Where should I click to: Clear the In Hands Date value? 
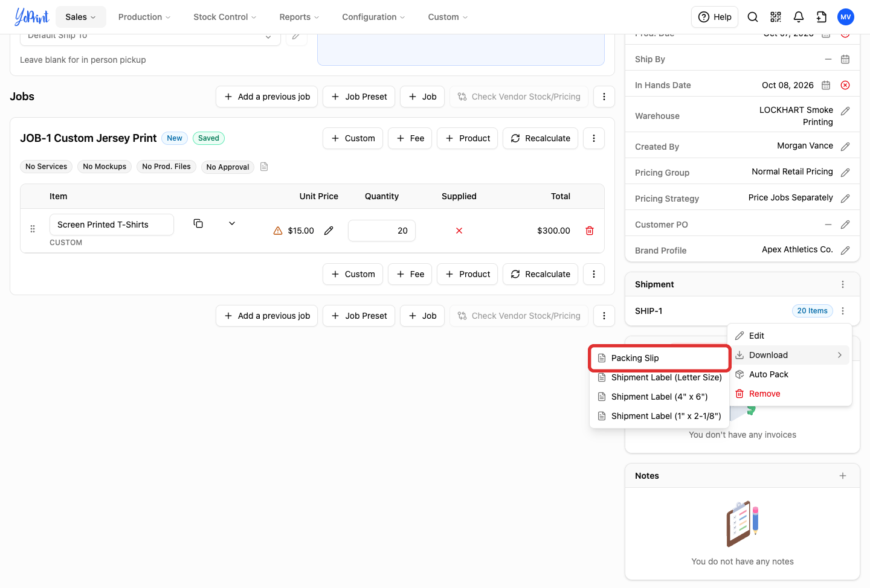click(845, 85)
